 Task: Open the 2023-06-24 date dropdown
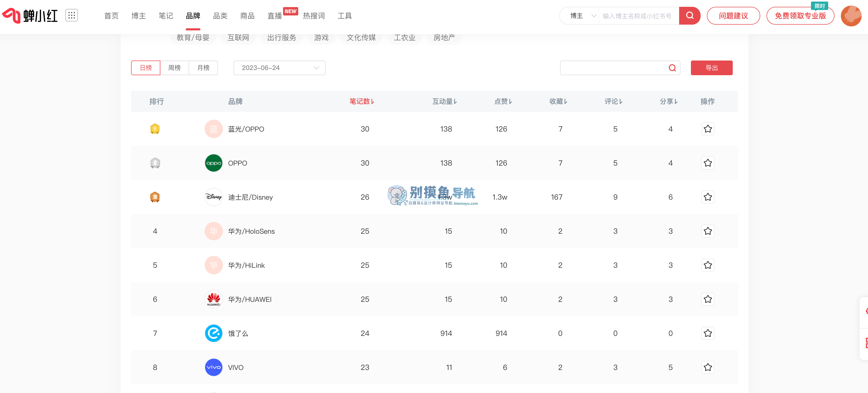point(279,68)
